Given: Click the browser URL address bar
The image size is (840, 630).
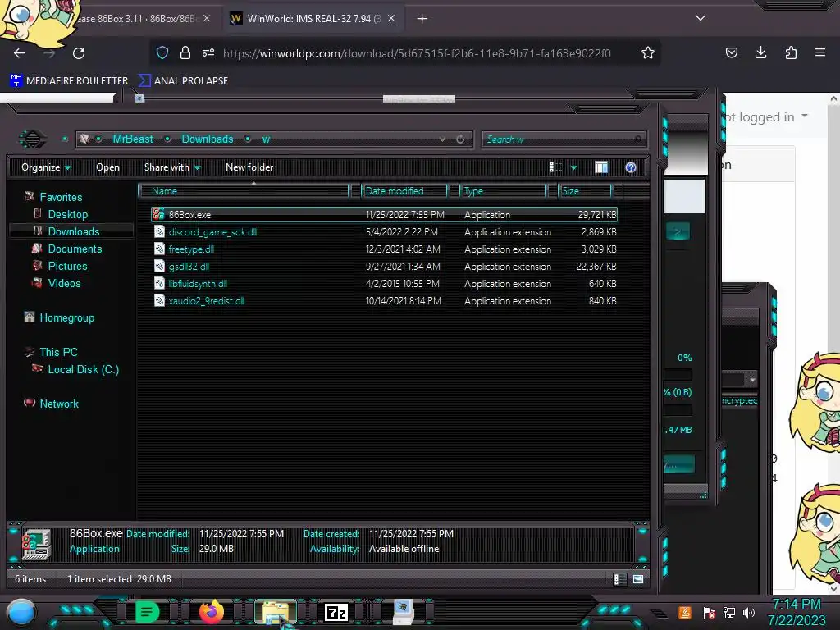Looking at the screenshot, I should (x=417, y=53).
